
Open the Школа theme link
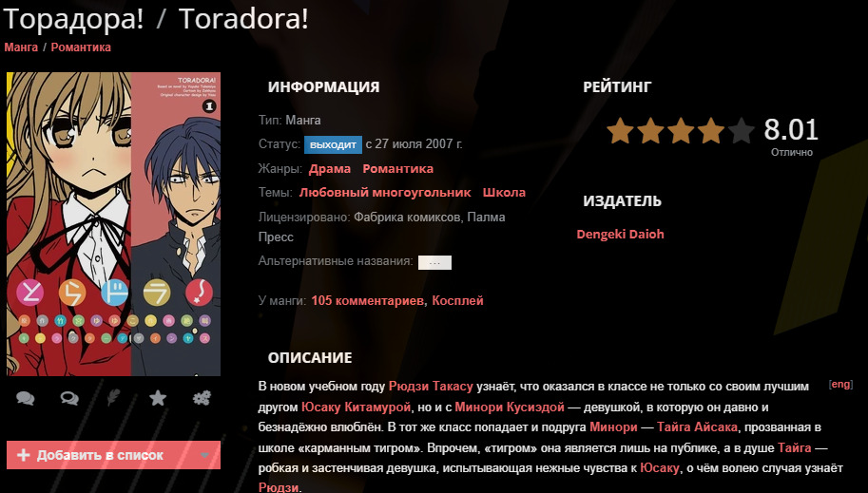pyautogui.click(x=504, y=193)
